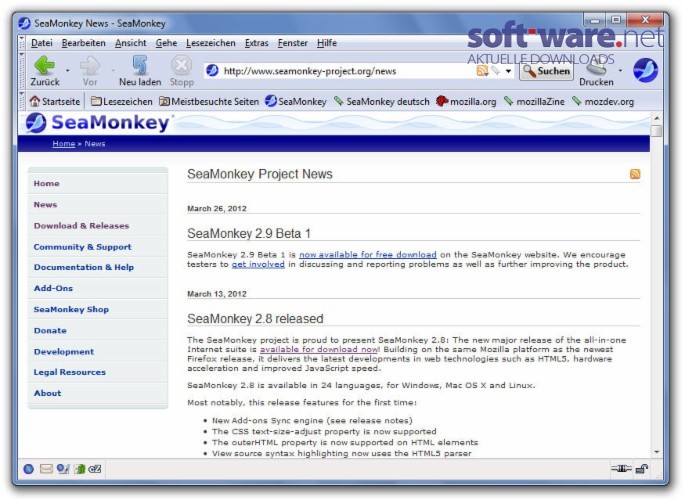
Task: Open Add-Ons sidebar link
Action: click(x=53, y=288)
